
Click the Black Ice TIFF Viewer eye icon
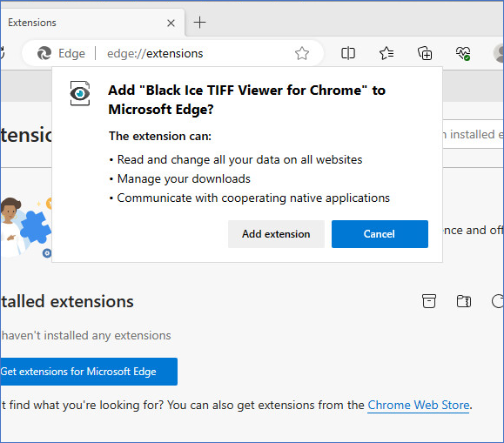(80, 93)
